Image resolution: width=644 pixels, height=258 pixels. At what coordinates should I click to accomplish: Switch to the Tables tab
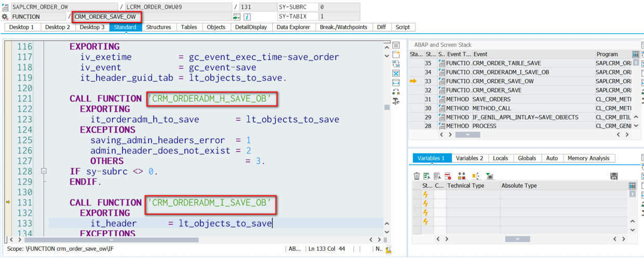(x=189, y=27)
